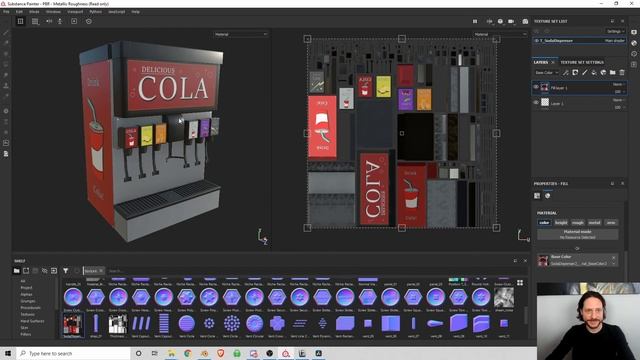640x360 pixels.
Task: Select the Procedurals category in Shelf
Action: [30, 308]
